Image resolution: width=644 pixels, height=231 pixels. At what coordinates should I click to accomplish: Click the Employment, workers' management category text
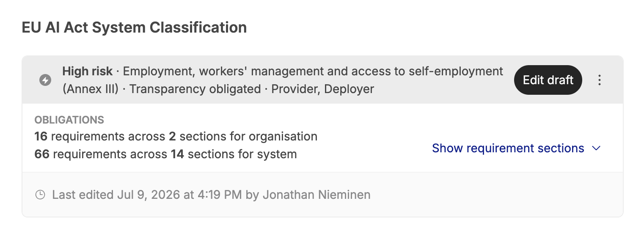tap(223, 71)
